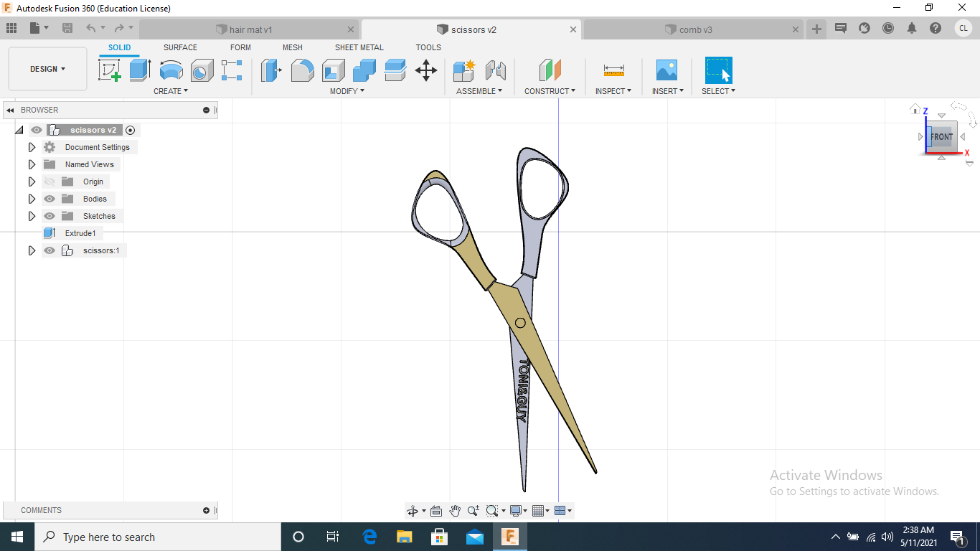Image resolution: width=980 pixels, height=551 pixels.
Task: Click the Windows taskbar search box
Action: (x=158, y=537)
